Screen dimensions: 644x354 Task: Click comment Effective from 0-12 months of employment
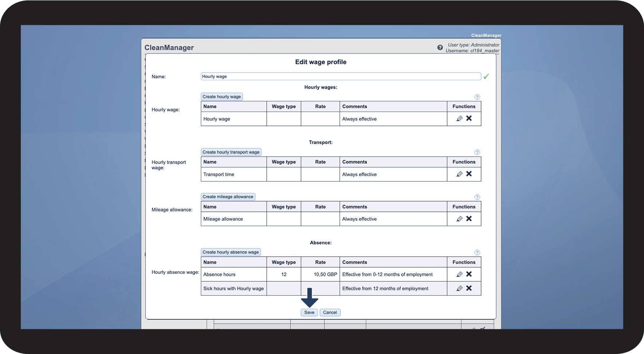click(387, 275)
